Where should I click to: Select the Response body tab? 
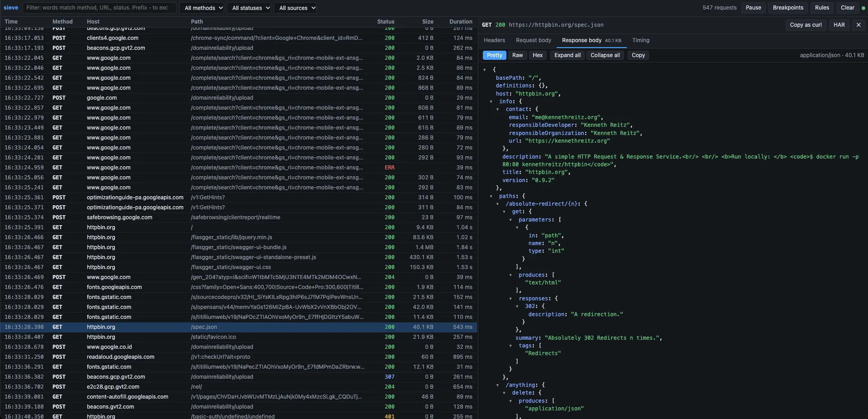(x=591, y=40)
